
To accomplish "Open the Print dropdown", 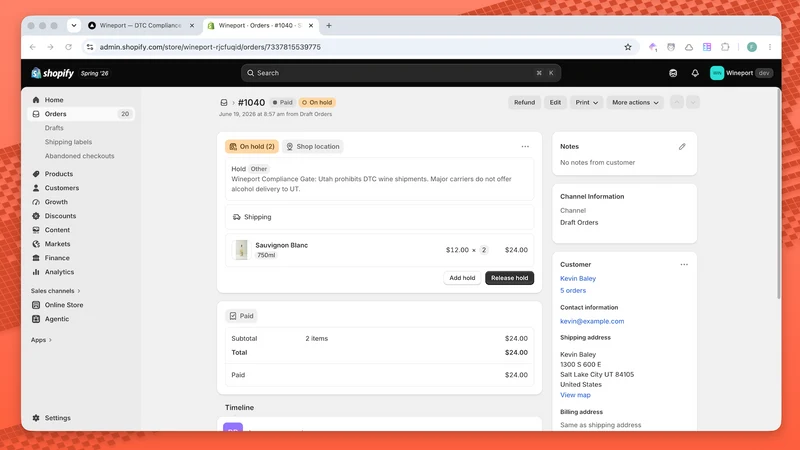I will pos(586,103).
